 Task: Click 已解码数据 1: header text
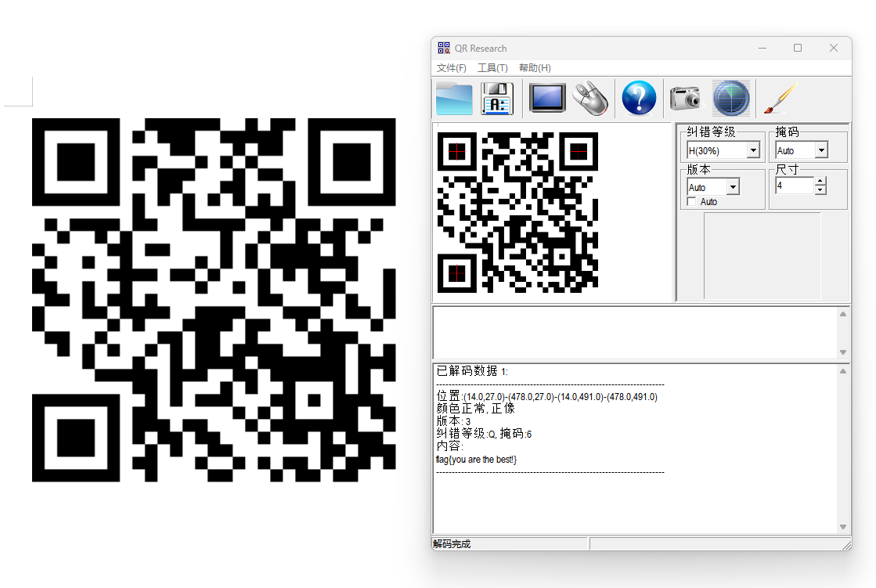click(x=472, y=371)
